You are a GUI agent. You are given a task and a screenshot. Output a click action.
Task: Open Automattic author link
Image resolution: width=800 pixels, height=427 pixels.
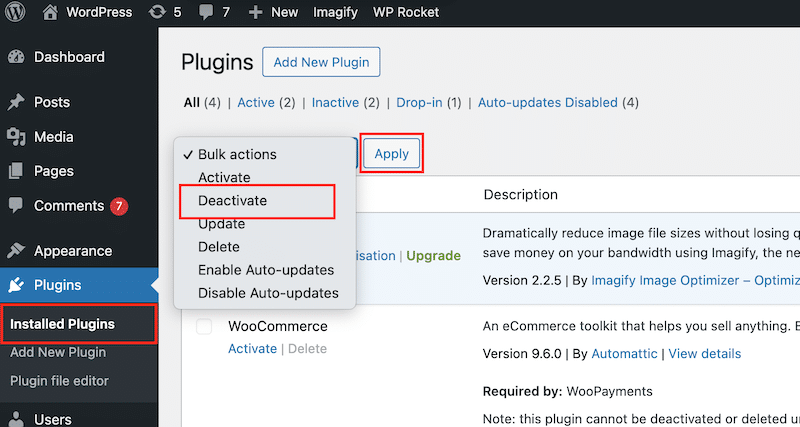coord(624,354)
